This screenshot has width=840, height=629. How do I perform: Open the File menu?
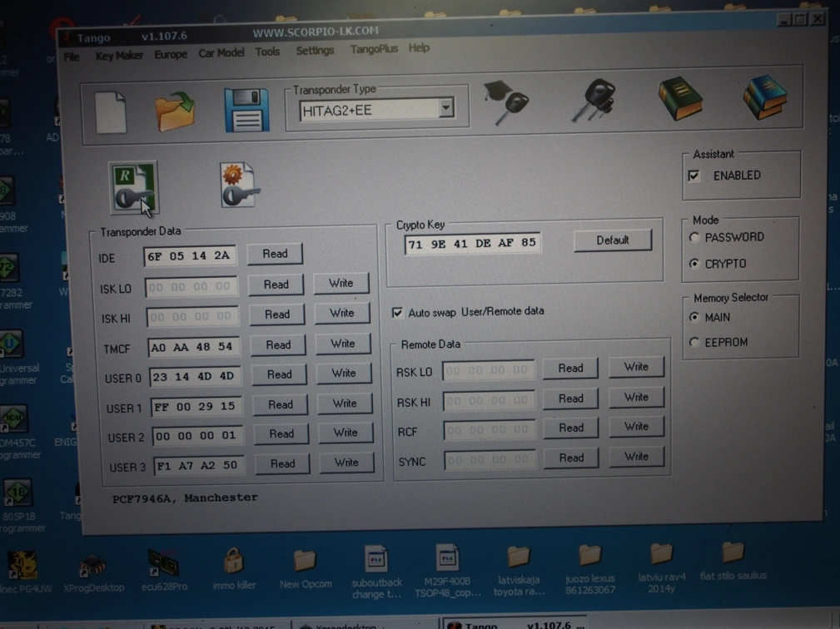[72, 57]
